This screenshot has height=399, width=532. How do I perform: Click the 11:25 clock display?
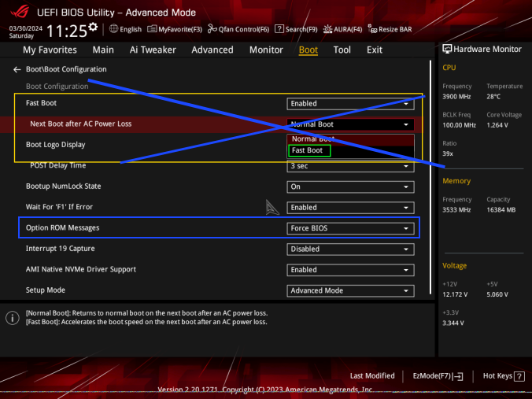66,31
